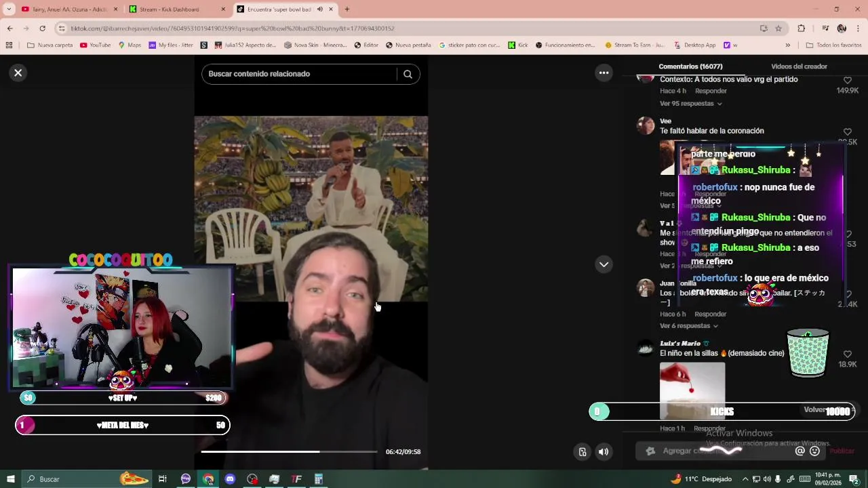Open the TF app in the taskbar
This screenshot has width=868, height=488.
pyautogui.click(x=296, y=479)
